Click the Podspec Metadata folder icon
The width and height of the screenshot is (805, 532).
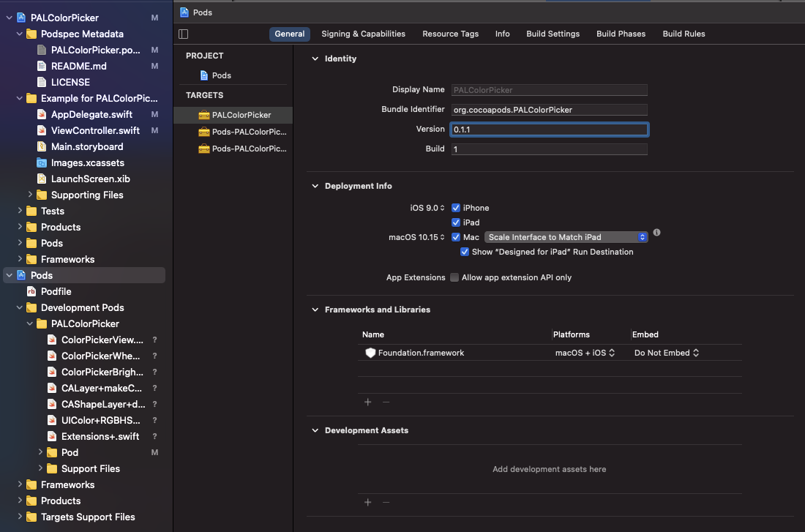pyautogui.click(x=31, y=34)
